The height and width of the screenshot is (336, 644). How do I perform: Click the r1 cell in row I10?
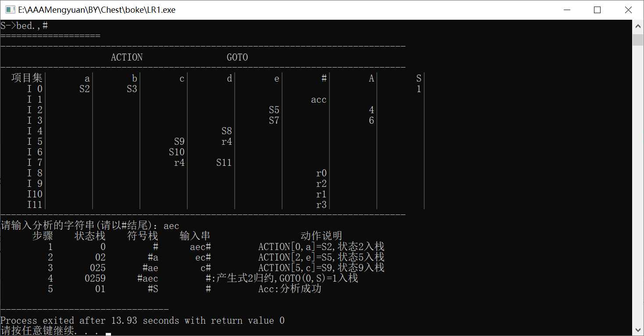coord(322,194)
